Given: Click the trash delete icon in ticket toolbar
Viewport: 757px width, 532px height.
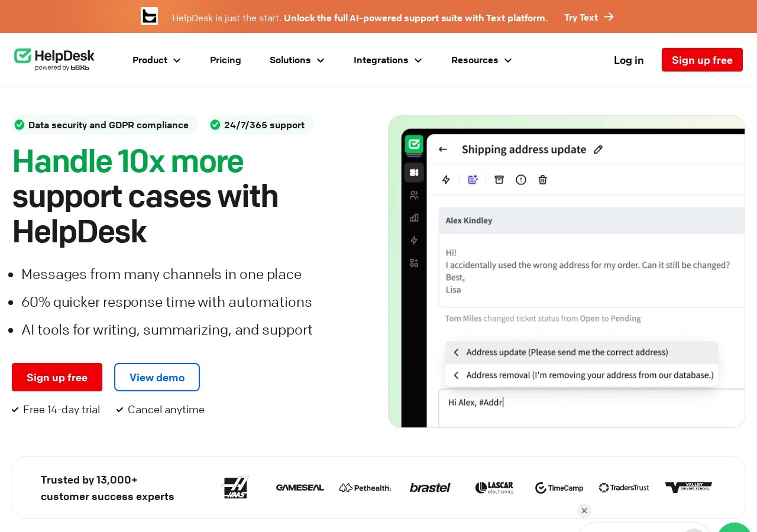Looking at the screenshot, I should coord(543,180).
